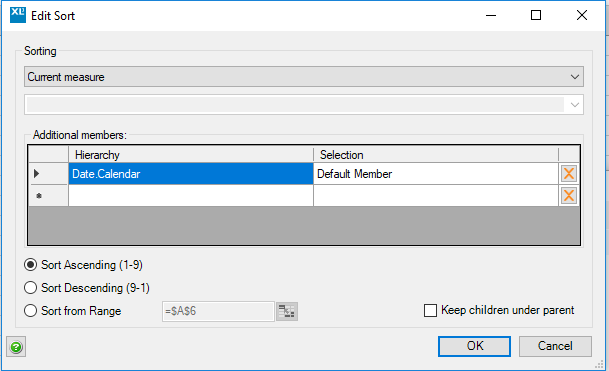Confirm with the OK button
The height and width of the screenshot is (371, 609).
(x=474, y=346)
